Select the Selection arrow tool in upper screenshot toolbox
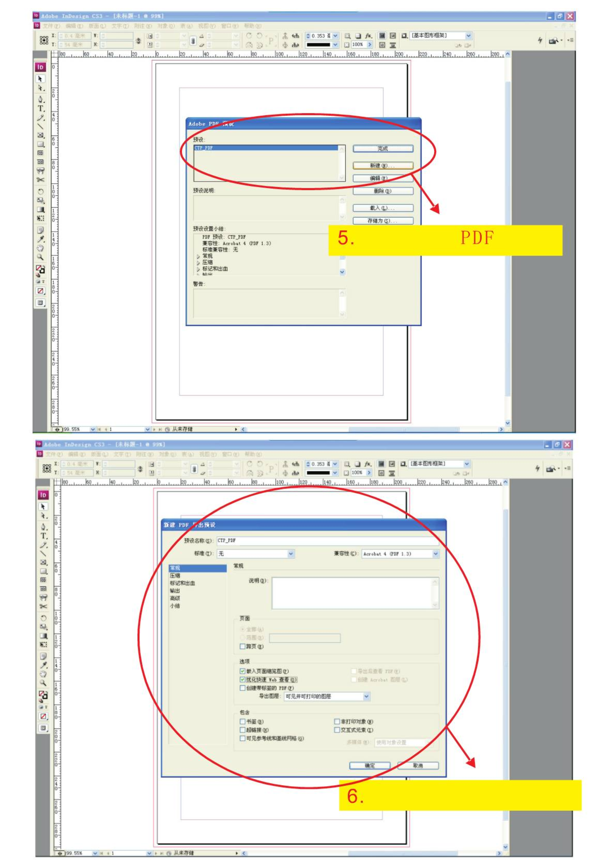Image resolution: width=614 pixels, height=868 pixels. [x=40, y=79]
